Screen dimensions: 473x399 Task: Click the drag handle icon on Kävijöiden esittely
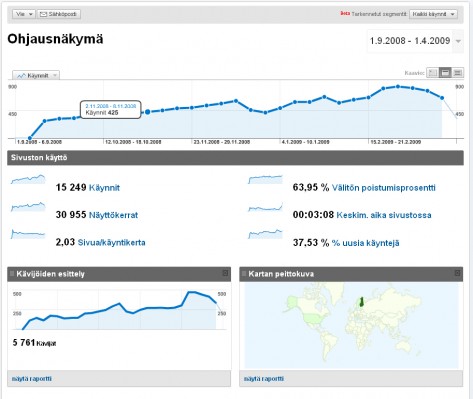(x=12, y=274)
